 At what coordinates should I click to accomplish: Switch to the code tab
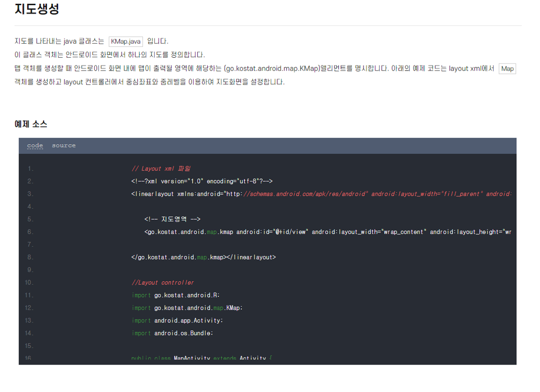coord(35,146)
